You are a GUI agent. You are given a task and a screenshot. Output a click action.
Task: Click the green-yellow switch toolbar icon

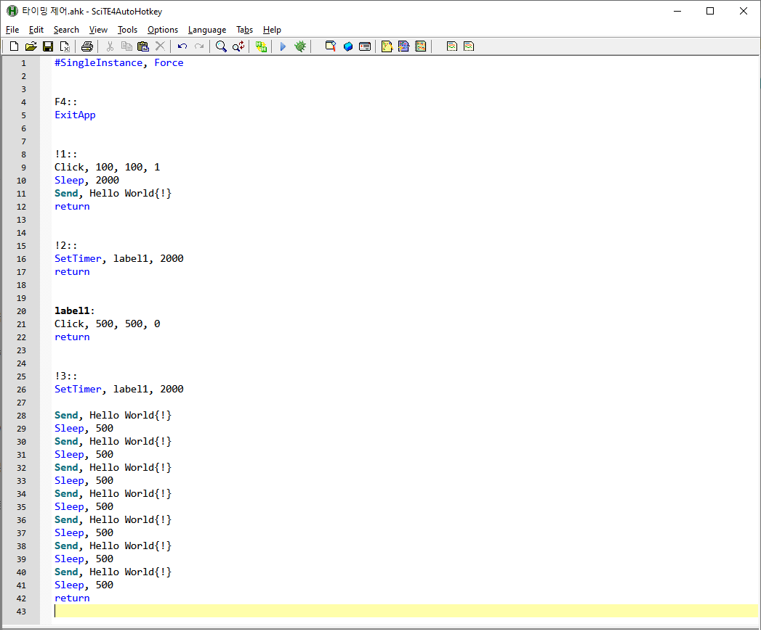[x=261, y=47]
